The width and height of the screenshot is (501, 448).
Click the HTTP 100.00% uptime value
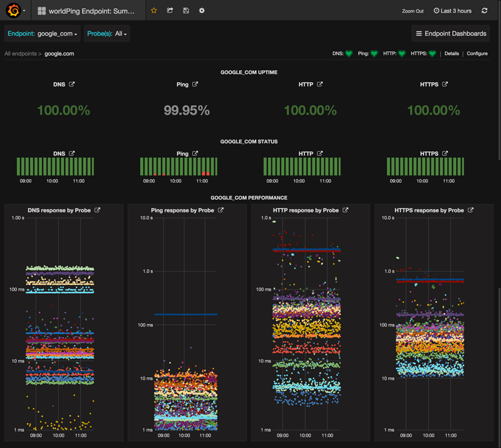[310, 111]
